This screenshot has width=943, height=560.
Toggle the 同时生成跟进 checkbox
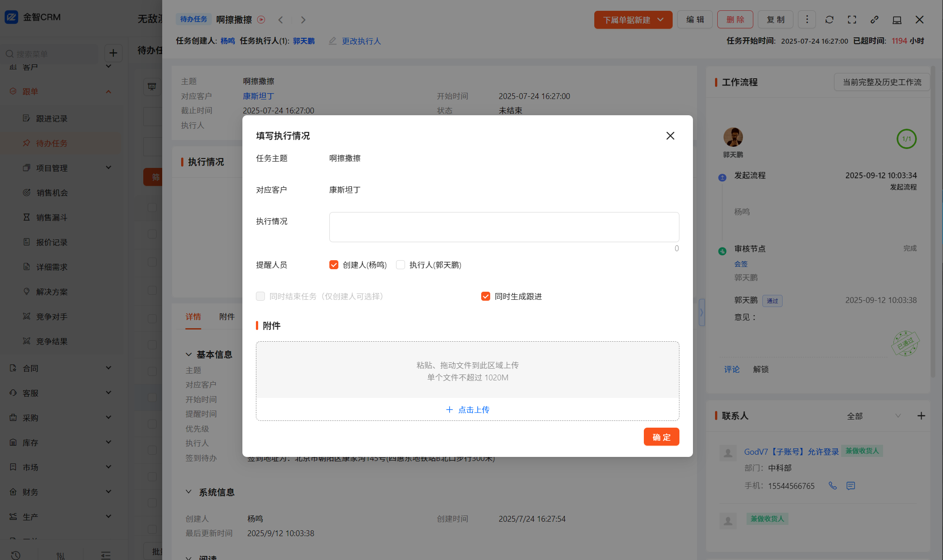(486, 296)
